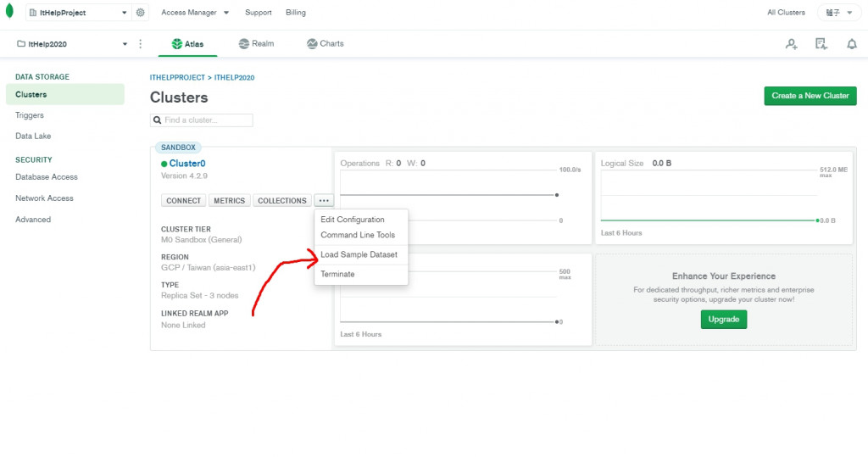Click the Upgrade button
The image size is (868, 457).
[x=724, y=319]
